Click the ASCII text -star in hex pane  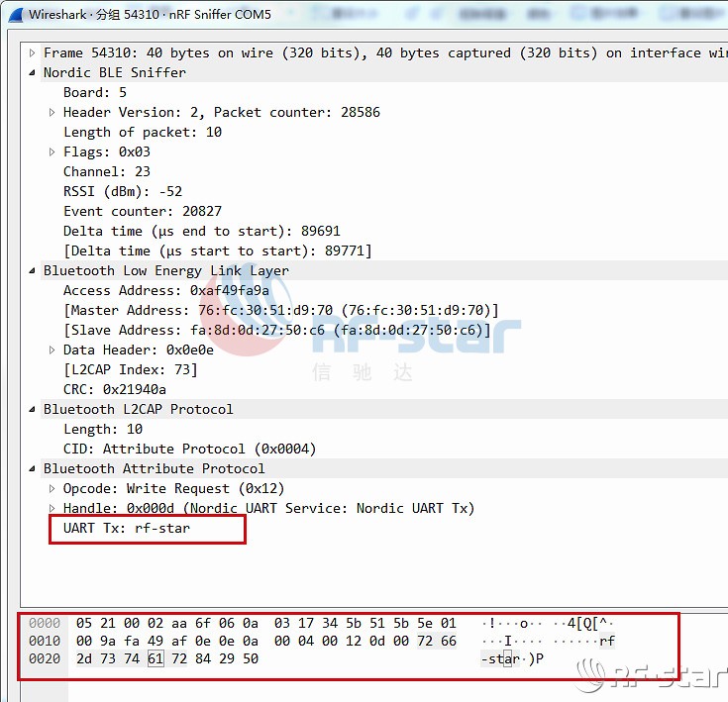[x=500, y=658]
